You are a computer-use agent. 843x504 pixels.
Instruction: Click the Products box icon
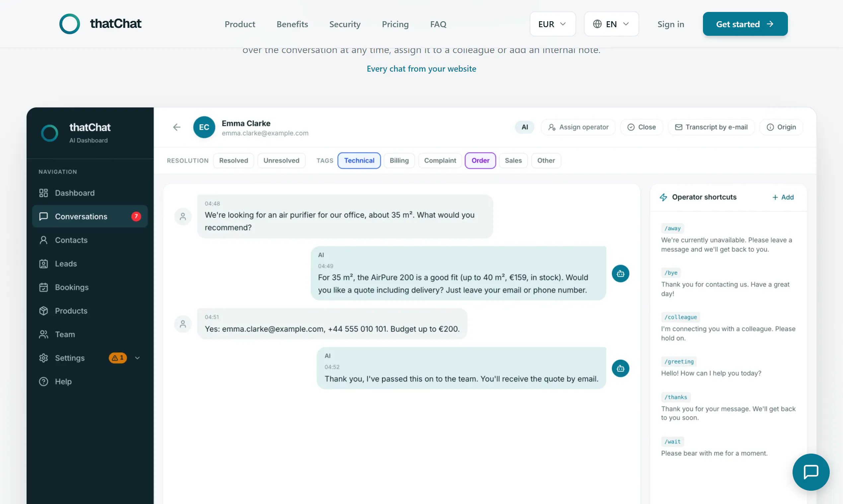tap(43, 311)
